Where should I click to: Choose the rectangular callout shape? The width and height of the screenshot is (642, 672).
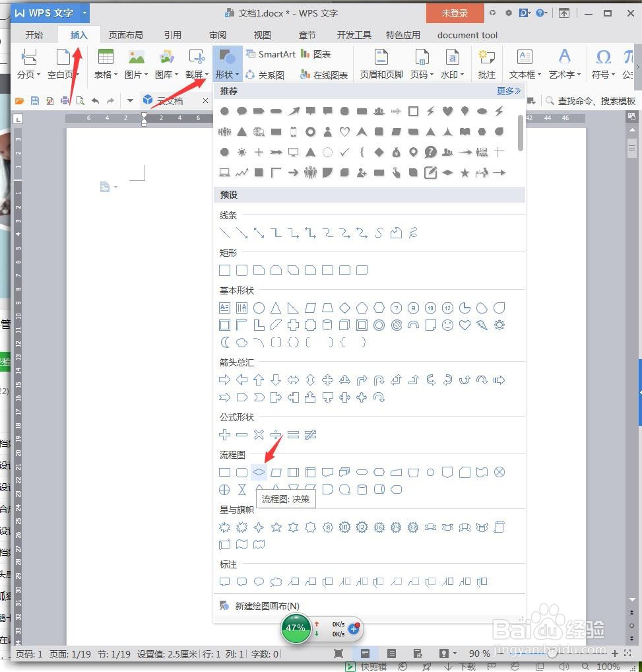[x=224, y=582]
